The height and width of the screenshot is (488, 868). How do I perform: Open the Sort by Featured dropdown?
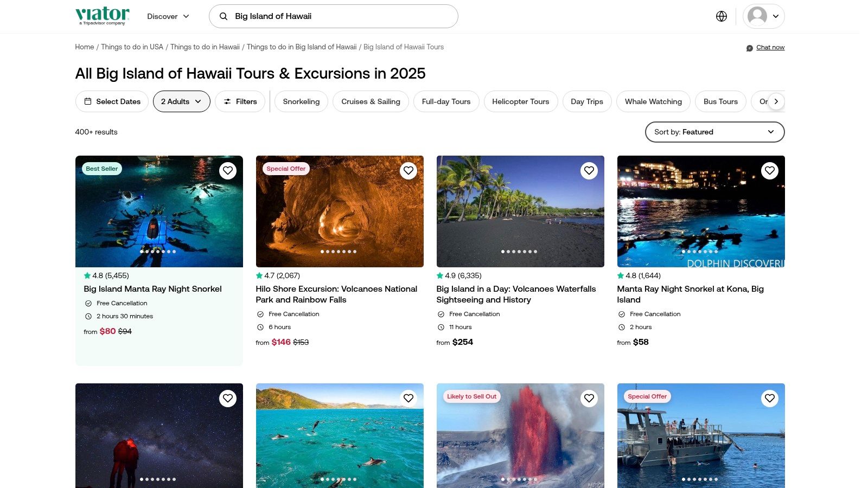[x=714, y=132]
